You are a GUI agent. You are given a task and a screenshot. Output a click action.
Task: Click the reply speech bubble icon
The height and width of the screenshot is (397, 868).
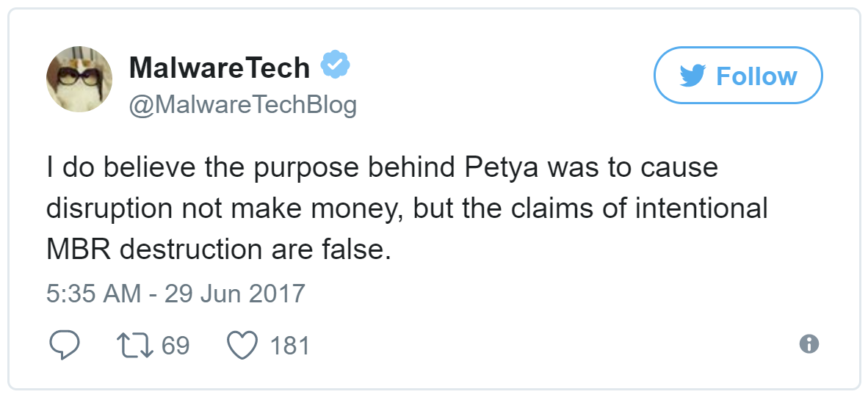coord(63,345)
